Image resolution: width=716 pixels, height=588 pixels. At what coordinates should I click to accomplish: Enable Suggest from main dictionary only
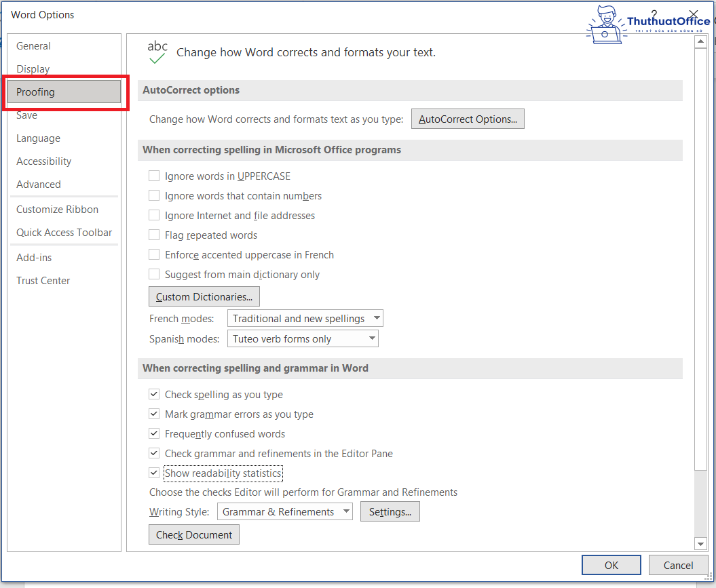tap(154, 274)
